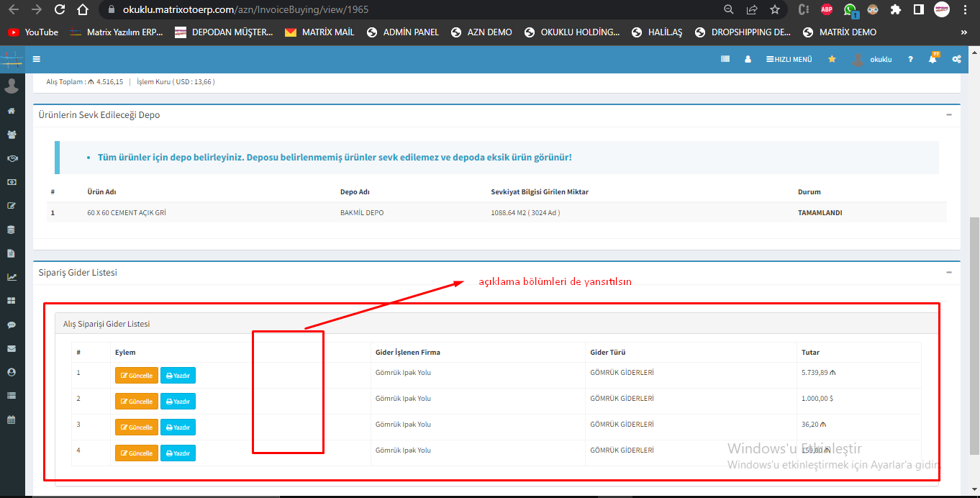Click the envelope icon in sidebar
Viewport: 980px width, 498px height.
click(11, 348)
